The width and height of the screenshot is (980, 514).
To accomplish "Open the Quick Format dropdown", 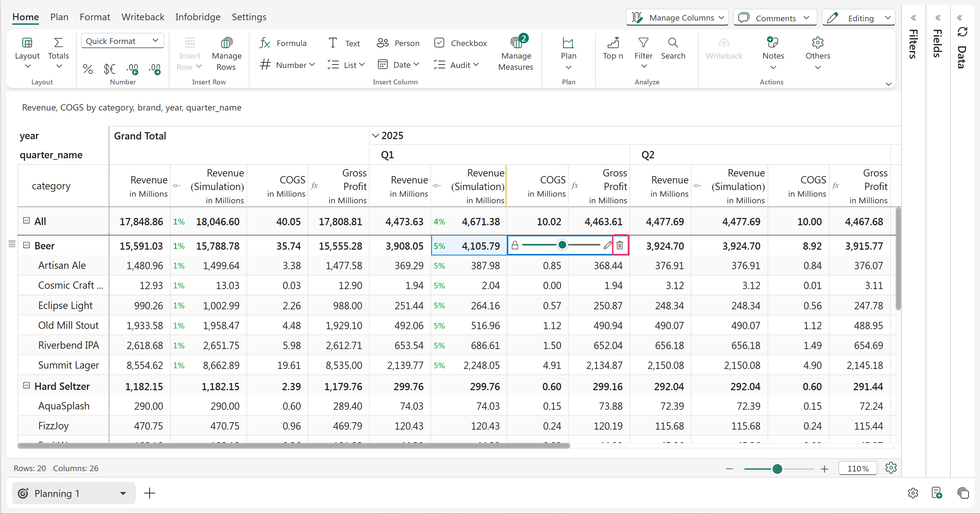I will 122,41.
